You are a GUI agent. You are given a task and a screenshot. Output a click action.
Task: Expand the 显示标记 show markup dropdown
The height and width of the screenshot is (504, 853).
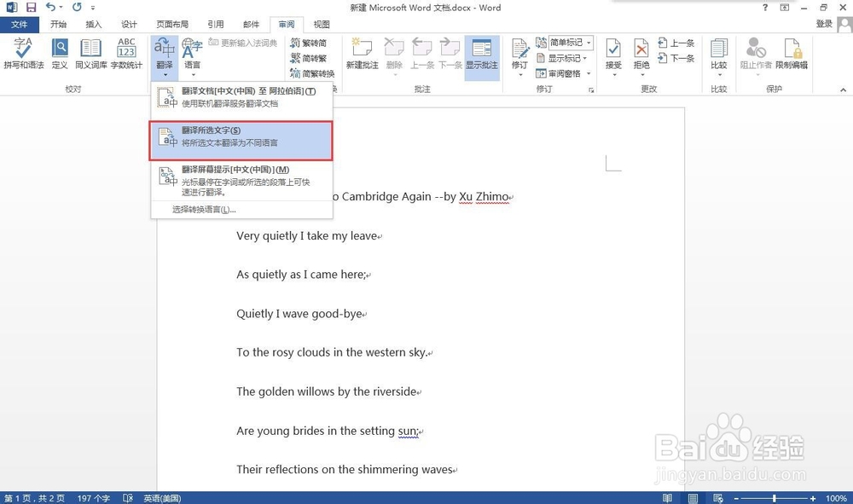point(566,57)
